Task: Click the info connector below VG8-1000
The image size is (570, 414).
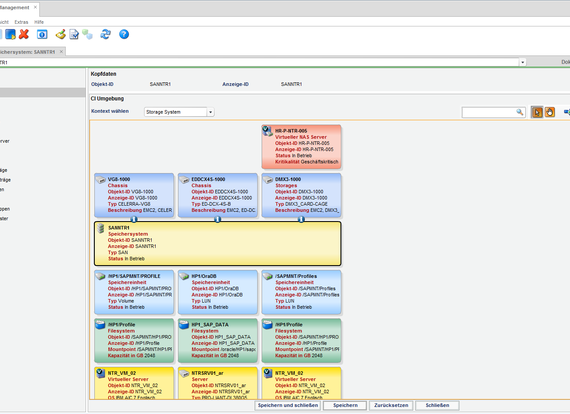Action: pyautogui.click(x=134, y=219)
